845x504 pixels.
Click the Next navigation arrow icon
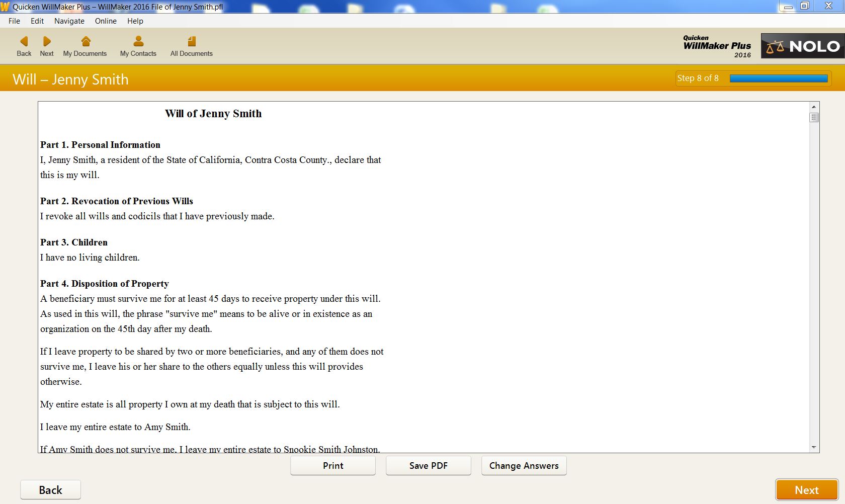pos(46,41)
